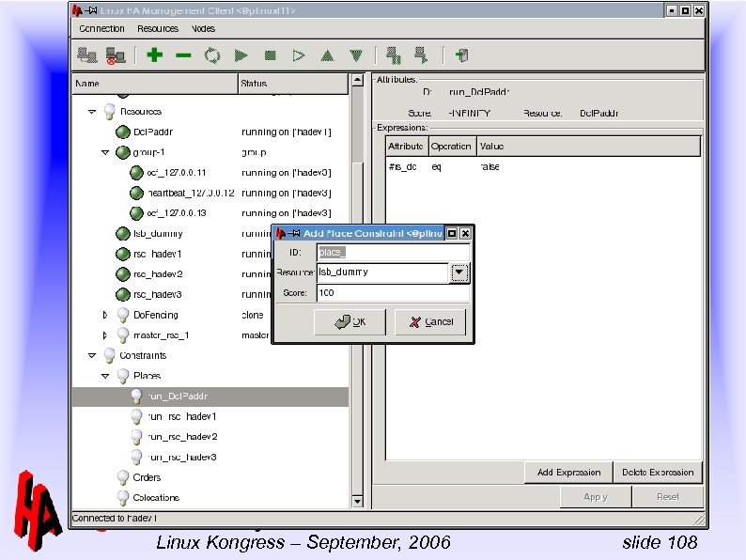Click the solid green start resource icon
The height and width of the screenshot is (560, 746).
pos(241,55)
